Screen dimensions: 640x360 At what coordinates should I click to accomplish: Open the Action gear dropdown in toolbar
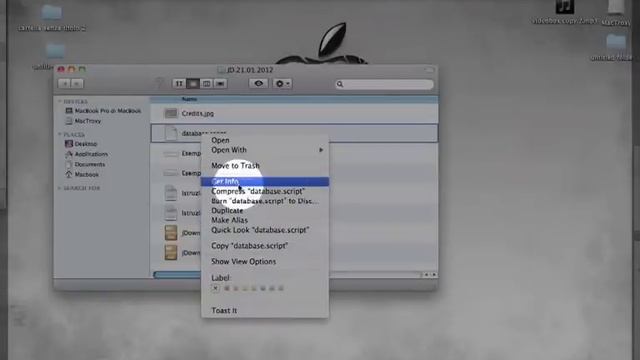pos(282,84)
